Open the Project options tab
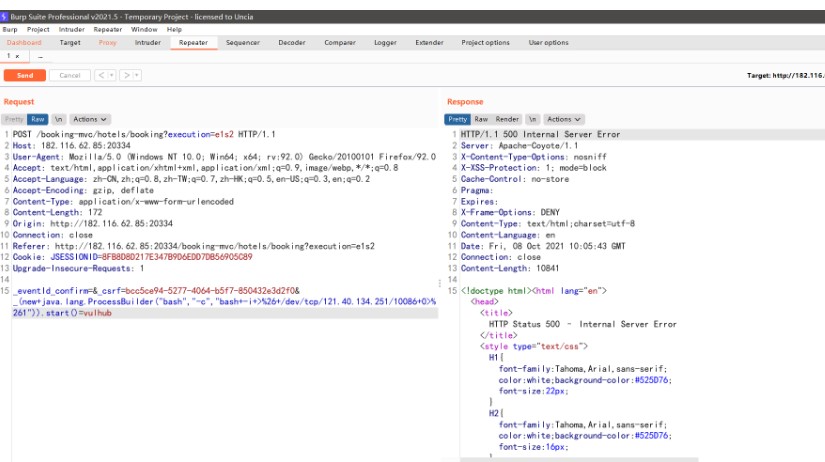825x462 pixels. tap(486, 43)
